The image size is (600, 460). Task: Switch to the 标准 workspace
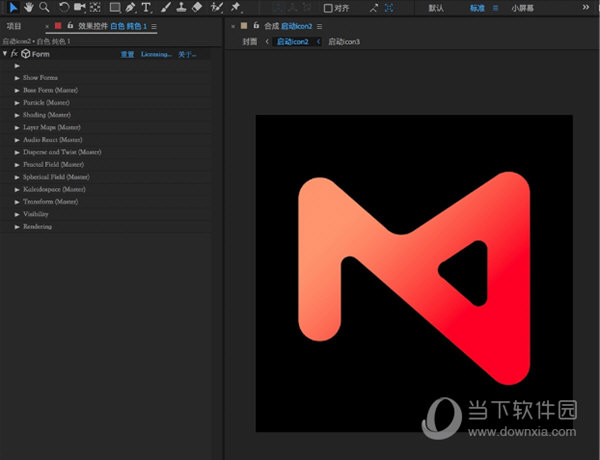click(x=477, y=8)
